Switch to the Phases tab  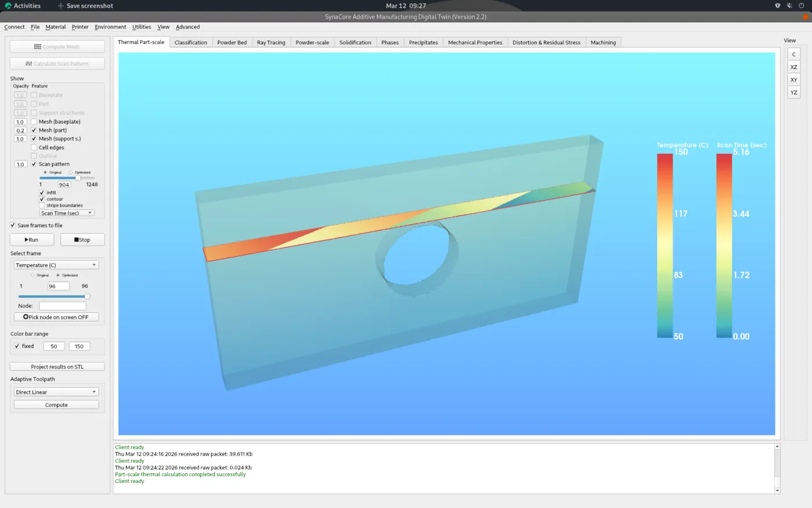pos(390,42)
